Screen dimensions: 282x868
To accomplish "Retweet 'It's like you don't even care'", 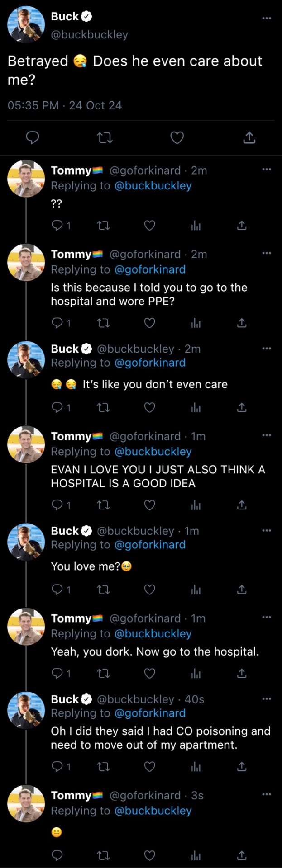I will click(x=104, y=408).
